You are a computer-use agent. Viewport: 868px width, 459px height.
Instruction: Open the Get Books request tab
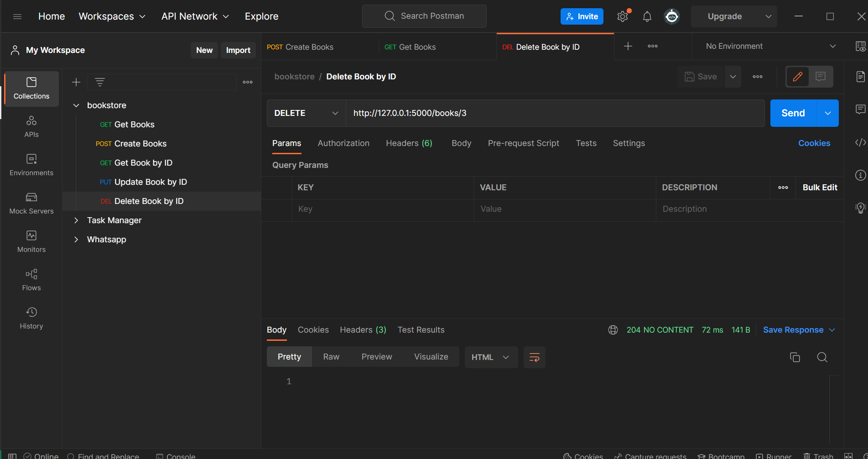[418, 47]
